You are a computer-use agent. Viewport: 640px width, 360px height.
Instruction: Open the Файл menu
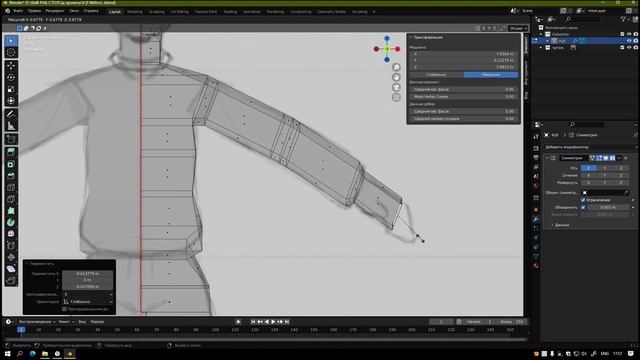[x=18, y=11]
